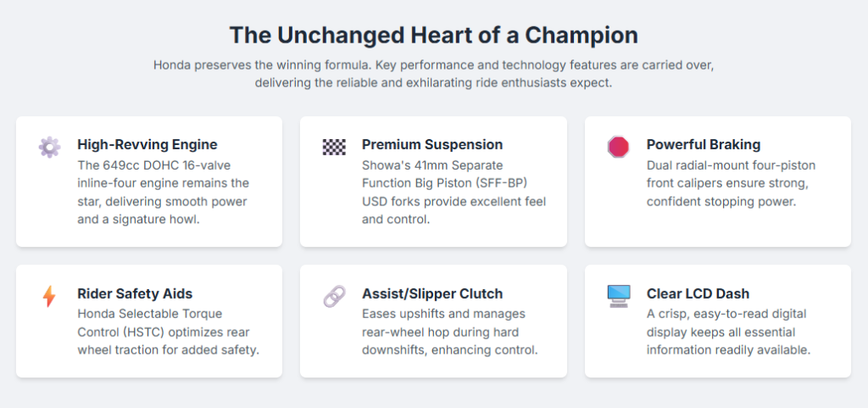Click the Powerful Braking card title
The width and height of the screenshot is (868, 408).
pos(703,144)
